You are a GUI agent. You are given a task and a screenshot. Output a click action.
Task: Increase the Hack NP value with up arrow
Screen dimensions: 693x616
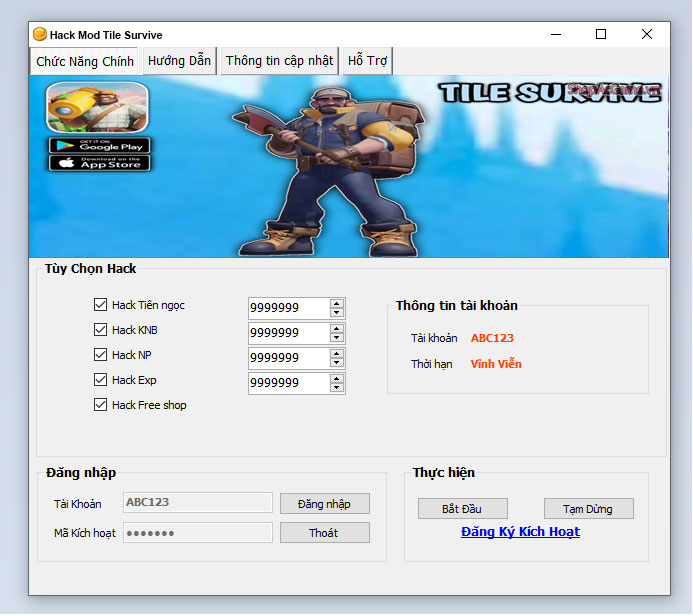[x=337, y=354]
